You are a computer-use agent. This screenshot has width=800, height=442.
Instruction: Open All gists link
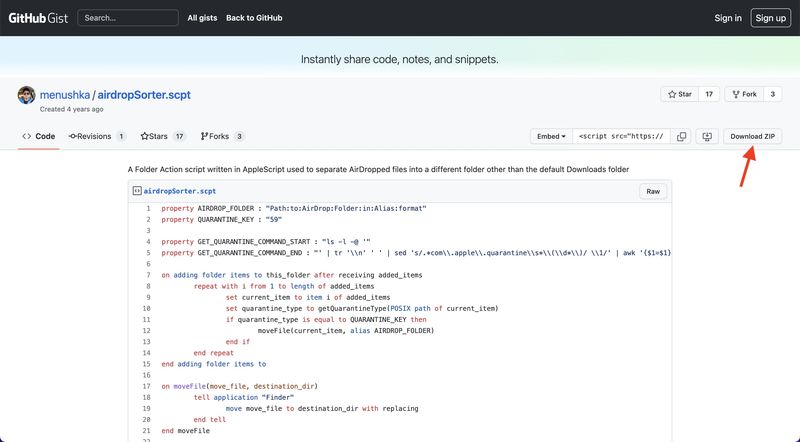coord(202,18)
